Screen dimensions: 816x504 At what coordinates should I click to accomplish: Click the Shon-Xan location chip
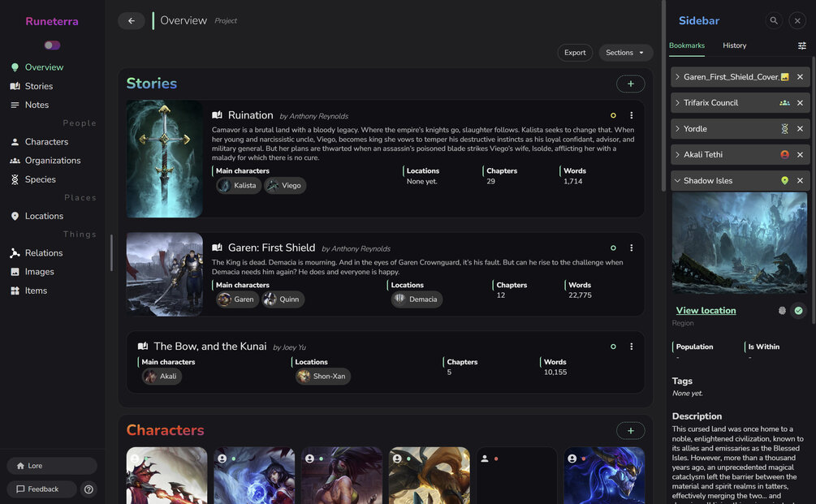pos(323,377)
